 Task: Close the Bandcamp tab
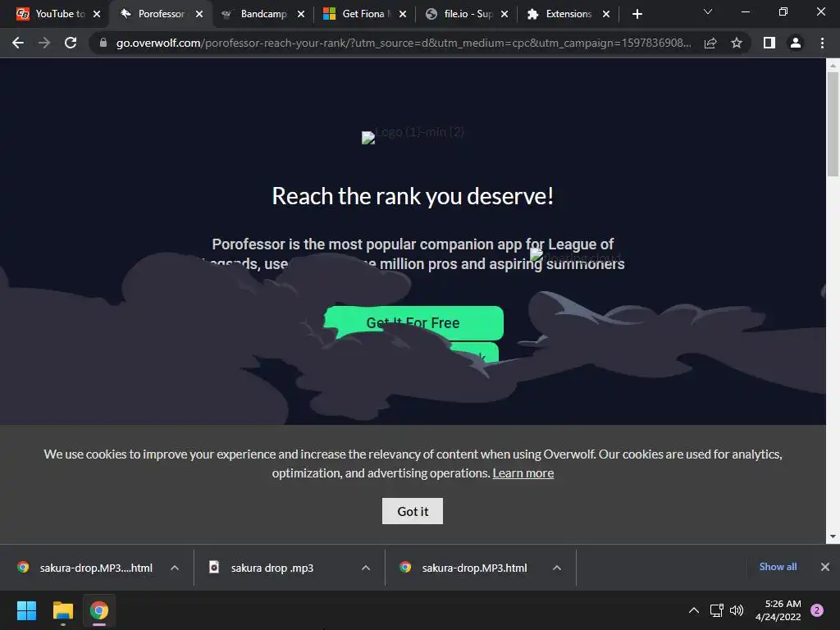301,14
